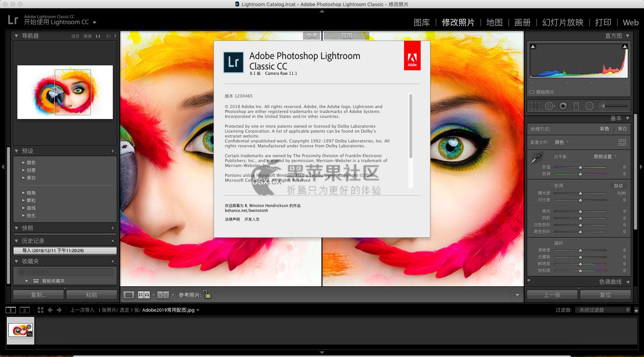Open the toolbar options dropdown arrow
The height and width of the screenshot is (357, 644).
[517, 295]
